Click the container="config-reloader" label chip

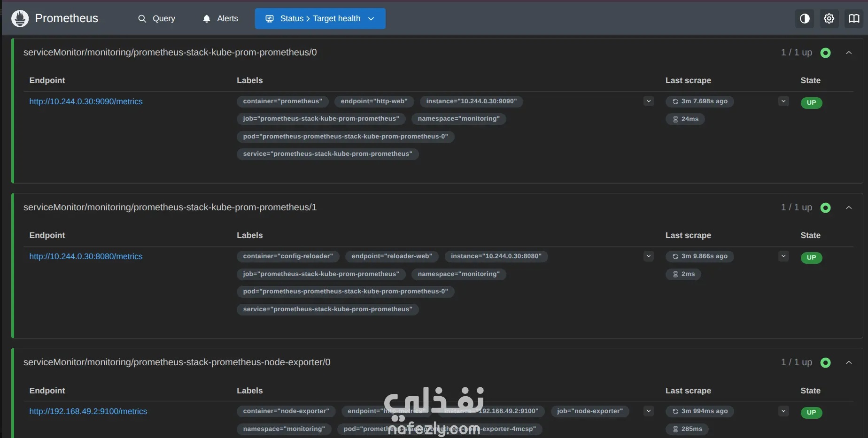click(x=288, y=256)
